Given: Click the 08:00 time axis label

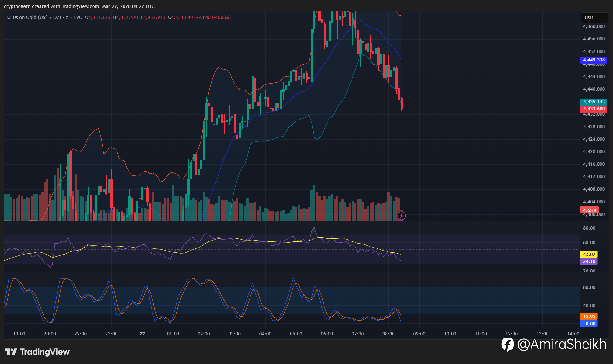Looking at the screenshot, I should pyautogui.click(x=388, y=334).
